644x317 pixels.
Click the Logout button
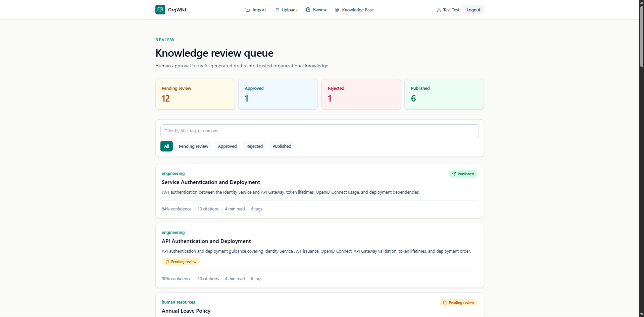[x=474, y=10]
